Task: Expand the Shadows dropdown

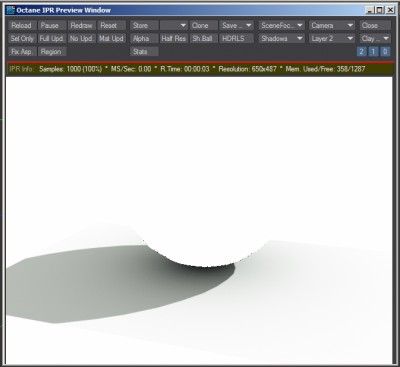Action: (282, 39)
